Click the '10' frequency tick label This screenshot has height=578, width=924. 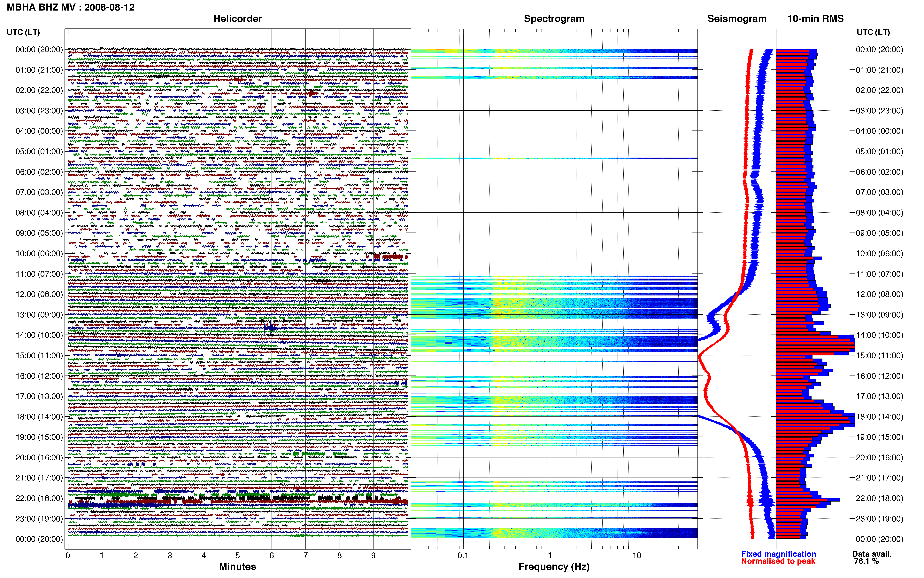click(637, 555)
